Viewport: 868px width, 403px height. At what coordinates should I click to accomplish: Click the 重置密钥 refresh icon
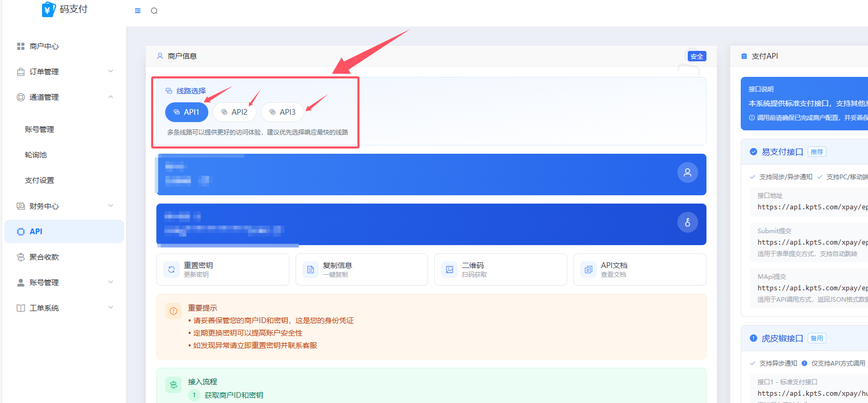click(x=171, y=270)
